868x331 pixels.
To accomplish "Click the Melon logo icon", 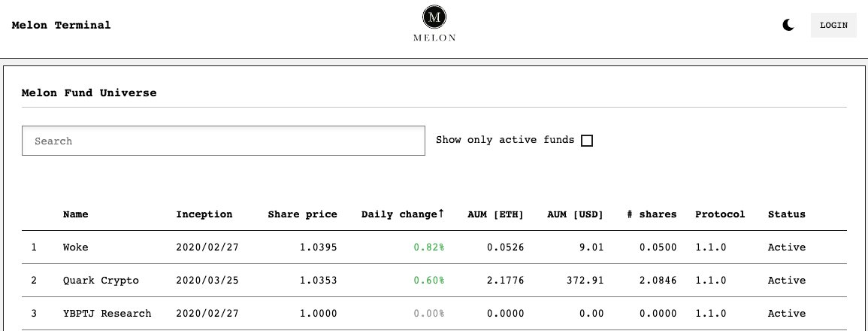I will 434,23.
